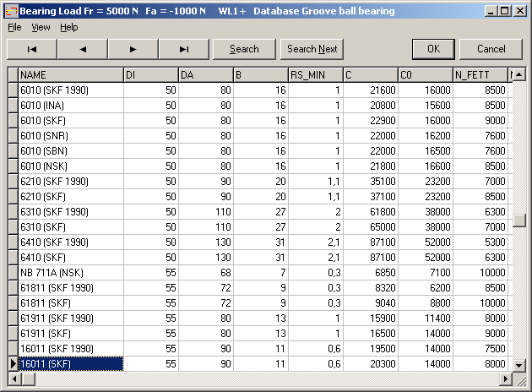This screenshot has height=392, width=532.
Task: Go to previous record arrow button
Action: click(82, 49)
